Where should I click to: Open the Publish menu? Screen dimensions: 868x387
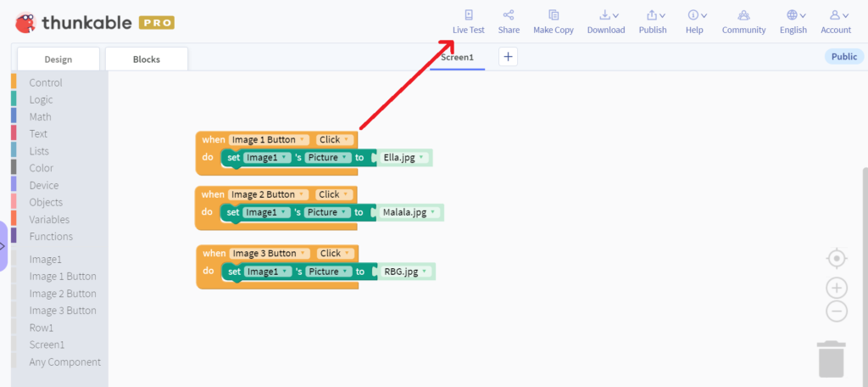(654, 22)
